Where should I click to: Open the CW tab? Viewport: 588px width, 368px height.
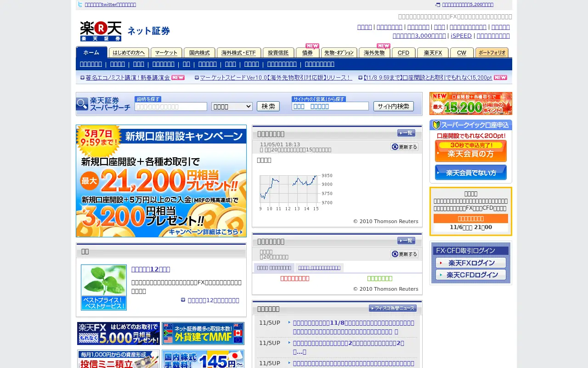click(x=462, y=52)
